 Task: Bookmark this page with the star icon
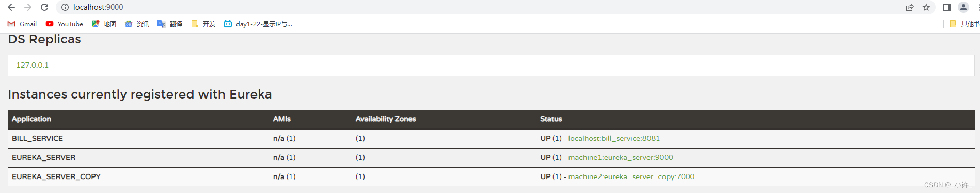click(926, 7)
